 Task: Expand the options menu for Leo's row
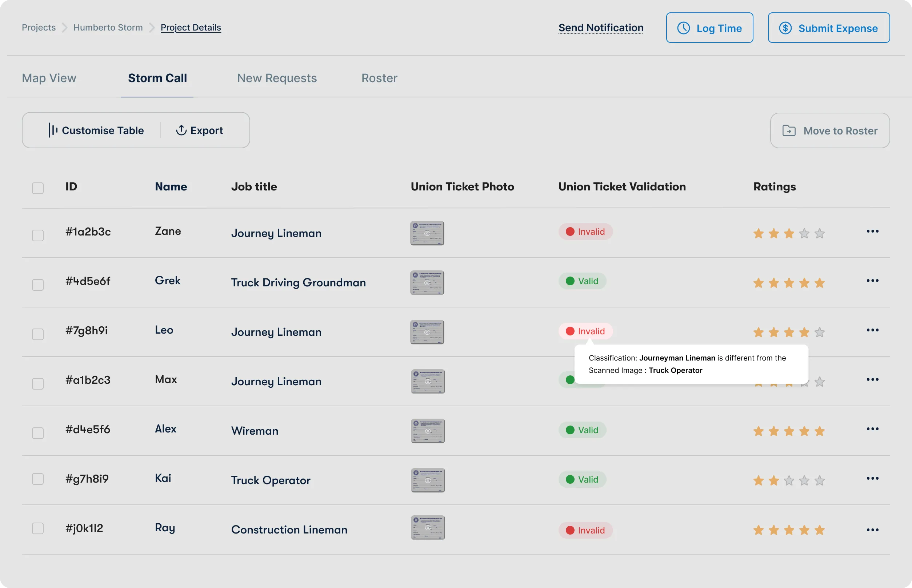[x=872, y=330]
